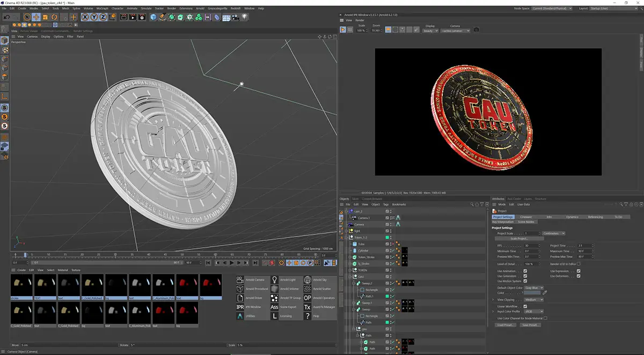Image resolution: width=644 pixels, height=355 pixels.
Task: Toggle the X axis lock
Action: pos(85,17)
